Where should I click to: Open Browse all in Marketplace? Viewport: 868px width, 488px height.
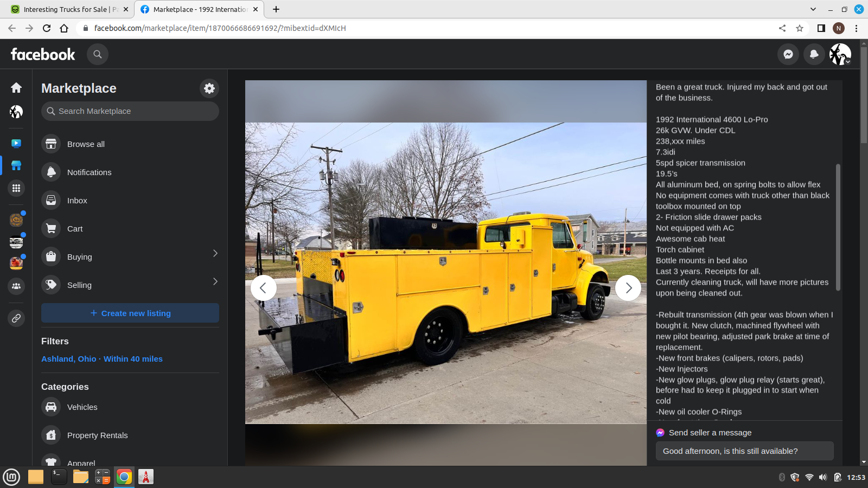[x=130, y=144]
